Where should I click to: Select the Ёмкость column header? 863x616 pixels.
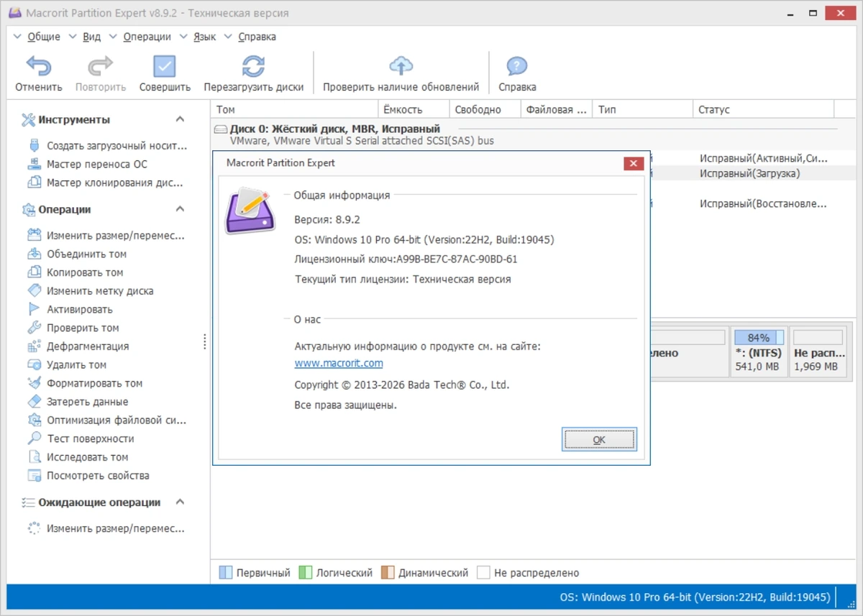pos(414,109)
